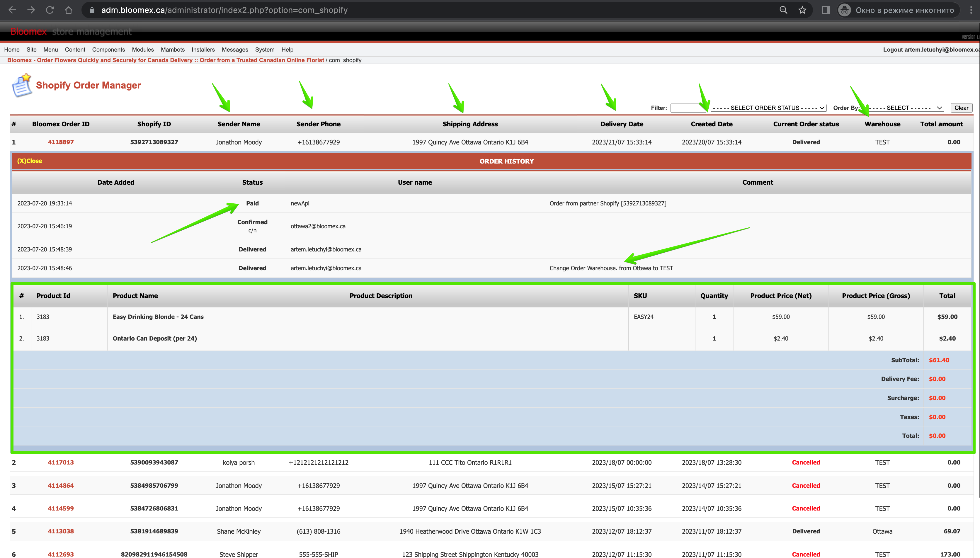980x558 pixels.
Task: Click the 'Order from partner Shopify' comment
Action: [x=608, y=203]
